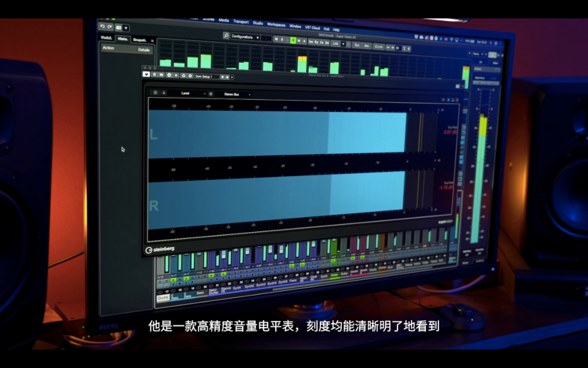The height and width of the screenshot is (368, 588).
Task: Open the Window menu
Action: (x=295, y=26)
